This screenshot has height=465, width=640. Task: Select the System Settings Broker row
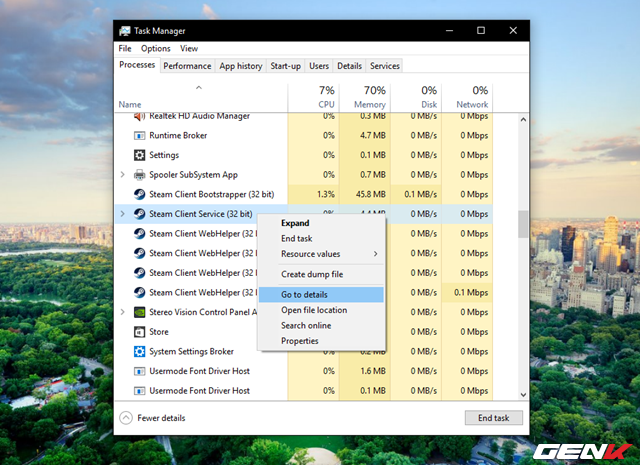(x=304, y=352)
